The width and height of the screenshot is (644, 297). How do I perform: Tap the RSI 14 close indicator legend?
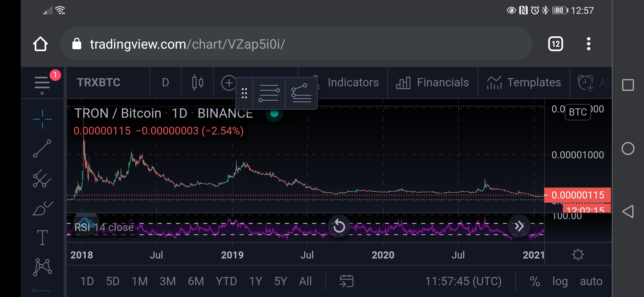pyautogui.click(x=104, y=227)
